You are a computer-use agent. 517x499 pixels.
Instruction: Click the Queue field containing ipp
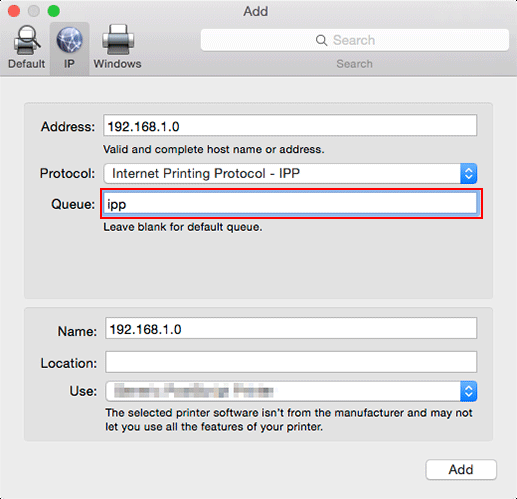click(290, 203)
